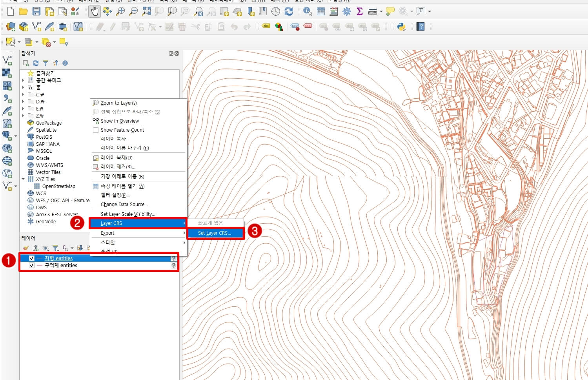Click the New GeoPackage Layer icon

click(24, 27)
